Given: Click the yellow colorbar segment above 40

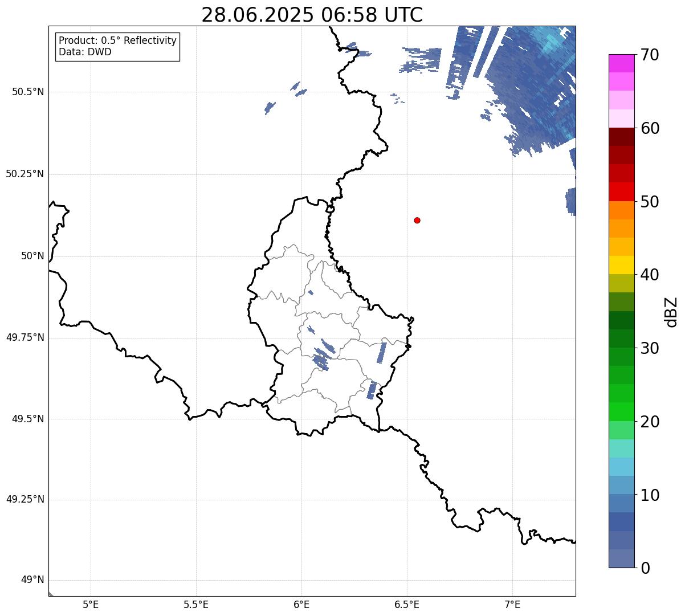Looking at the screenshot, I should [x=622, y=265].
